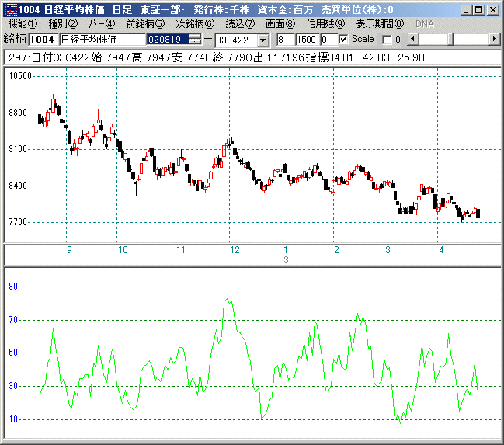Viewport: 504px width, 445px height.
Task: Open the バー(4) menu
Action: click(102, 24)
